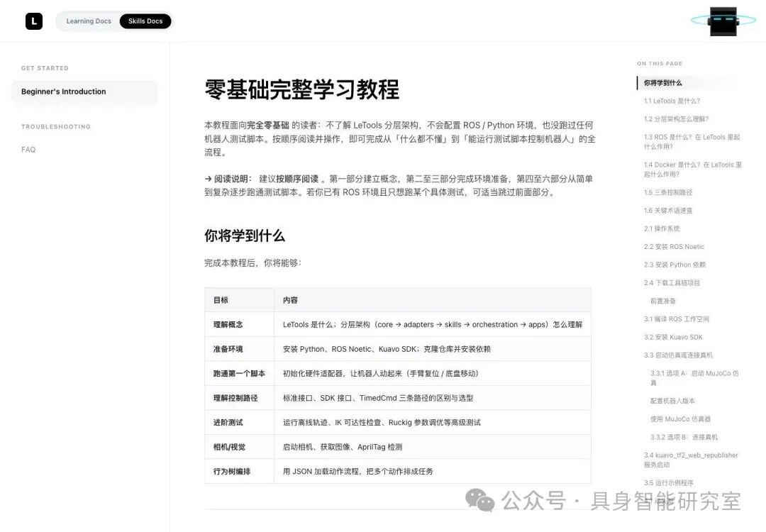Viewport: 766px width, 532px height.
Task: Click the black L logo icon
Action: [34, 21]
